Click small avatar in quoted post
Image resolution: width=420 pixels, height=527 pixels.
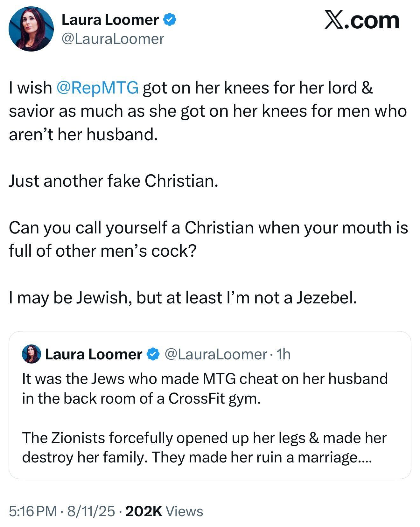pos(31,354)
